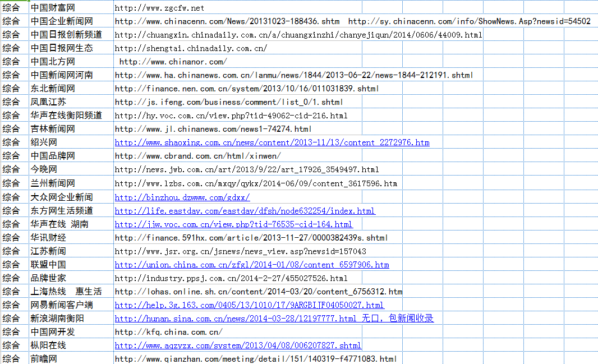Select the cell 华讯财经
The image size is (598, 364).
pyautogui.click(x=71, y=238)
